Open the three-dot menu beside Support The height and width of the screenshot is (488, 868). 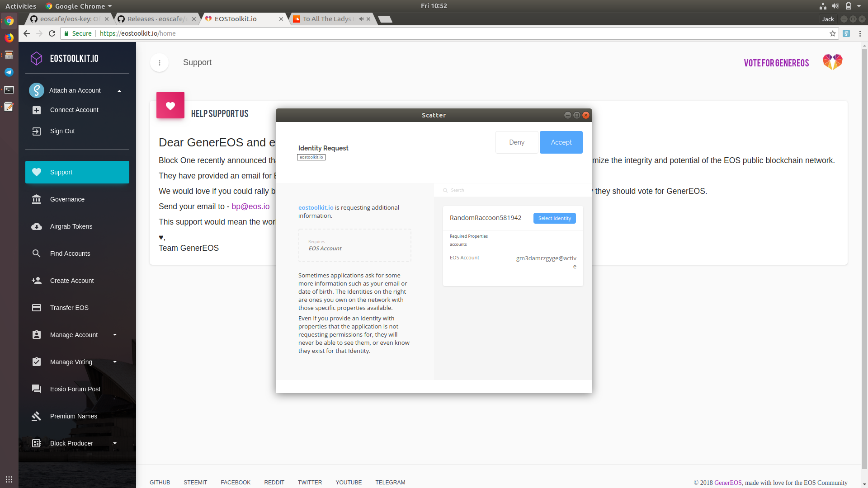160,63
